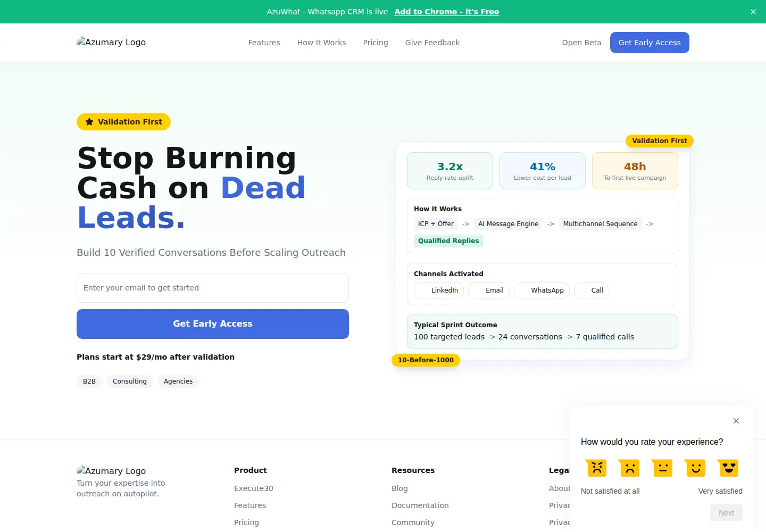Open Give Feedback nav item
The width and height of the screenshot is (766, 532).
pos(432,43)
